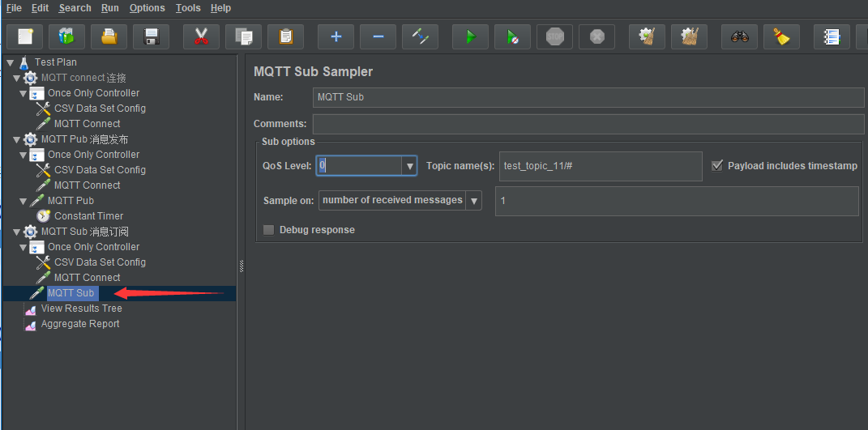Collapse Once Only Controller under MQTT Sub group
Screen dimensions: 868x430
point(24,247)
